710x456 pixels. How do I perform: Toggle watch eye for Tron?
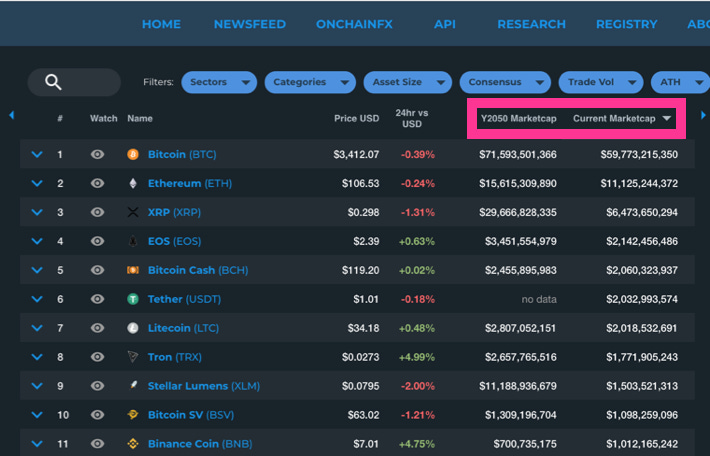tap(97, 357)
